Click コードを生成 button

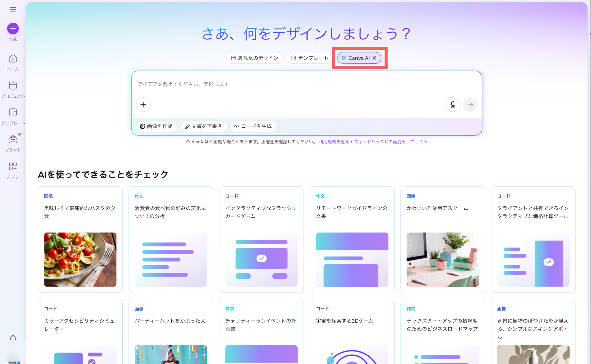point(253,126)
